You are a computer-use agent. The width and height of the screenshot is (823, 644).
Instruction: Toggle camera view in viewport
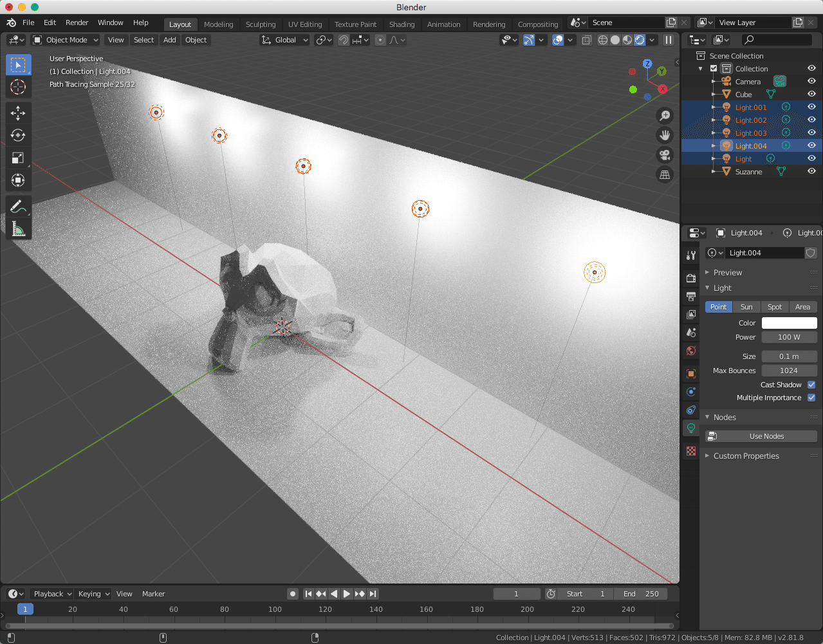[665, 155]
